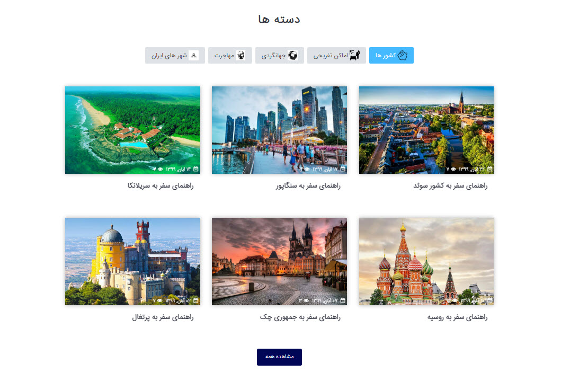Click calendar icon on Czech Republic image

(x=343, y=300)
